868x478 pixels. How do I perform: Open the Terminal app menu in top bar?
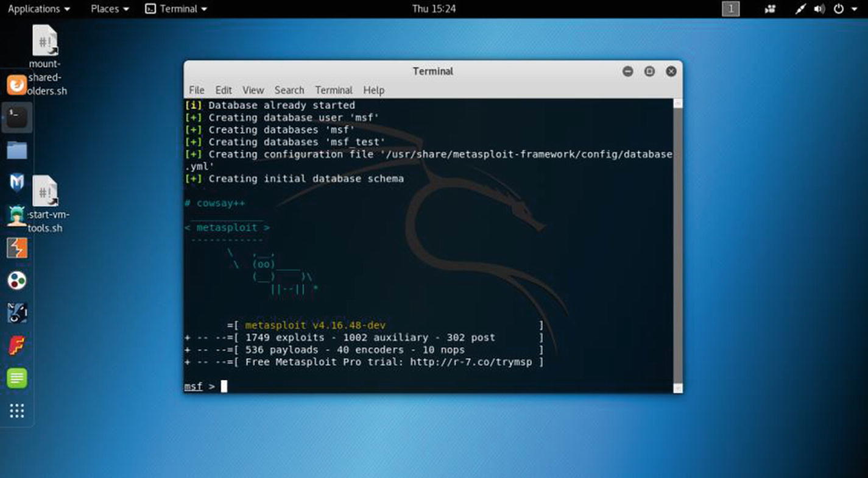[x=177, y=9]
